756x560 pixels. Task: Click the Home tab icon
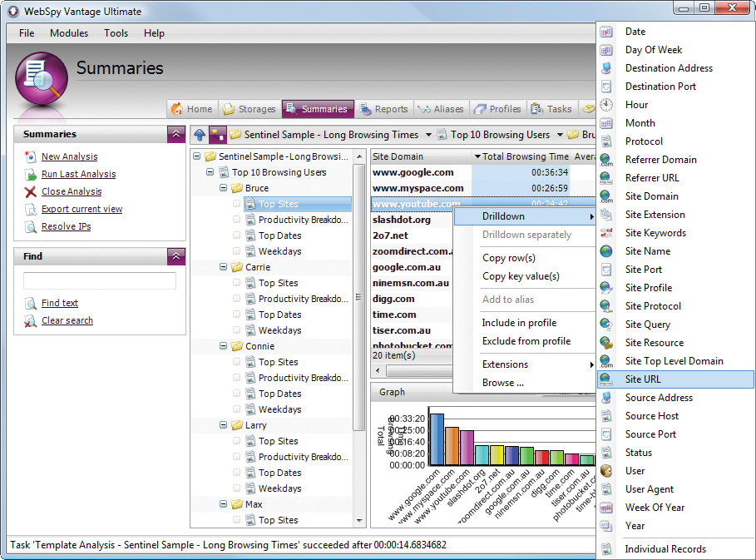click(177, 109)
